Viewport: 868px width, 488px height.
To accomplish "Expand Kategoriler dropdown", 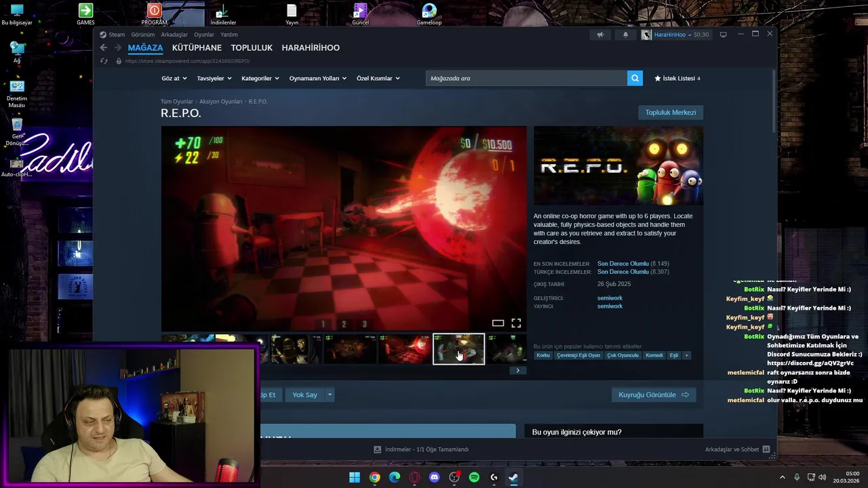I will point(260,78).
